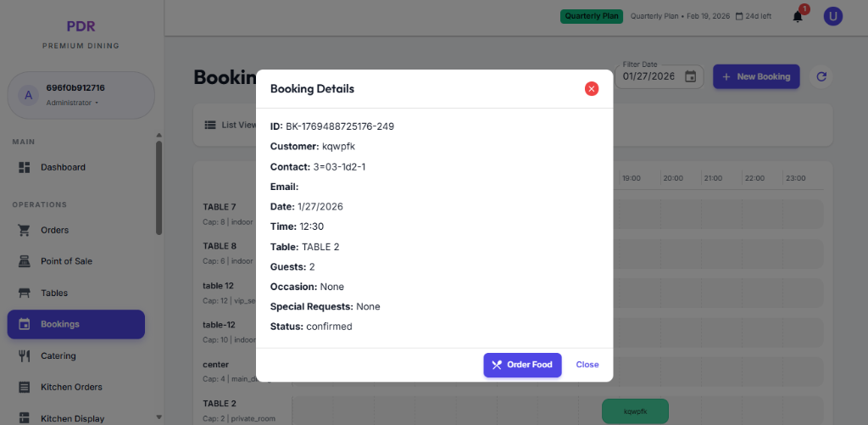Open the calendar date picker icon
Image resolution: width=868 pixels, height=425 pixels.
coord(690,76)
